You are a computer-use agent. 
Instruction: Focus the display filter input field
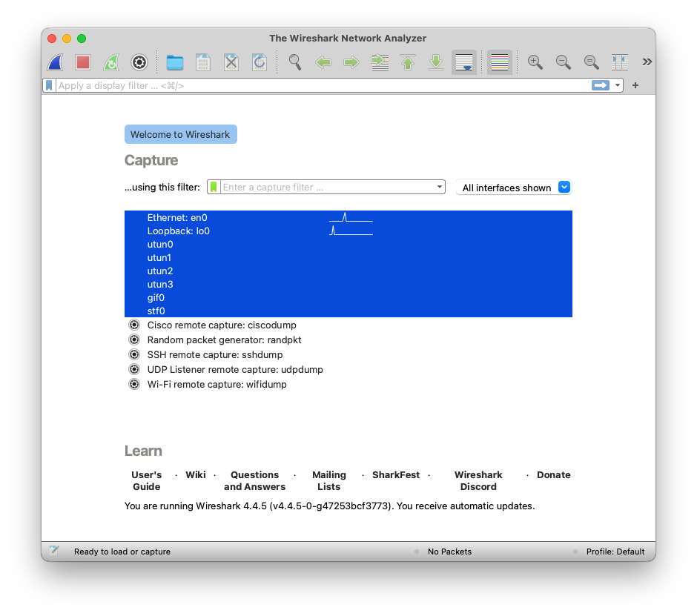click(x=323, y=85)
